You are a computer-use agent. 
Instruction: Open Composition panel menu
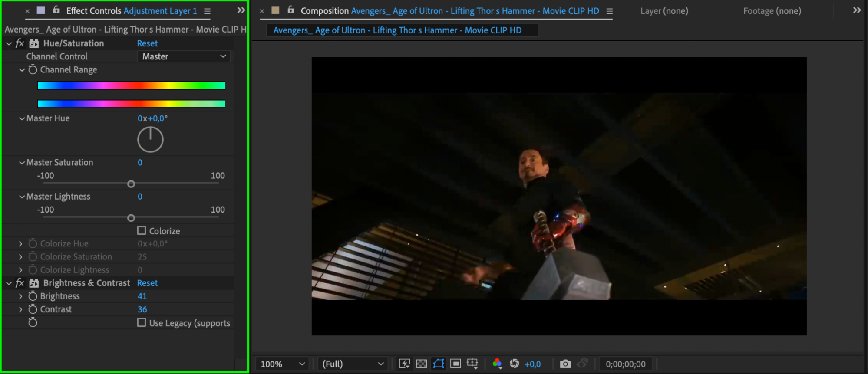610,11
